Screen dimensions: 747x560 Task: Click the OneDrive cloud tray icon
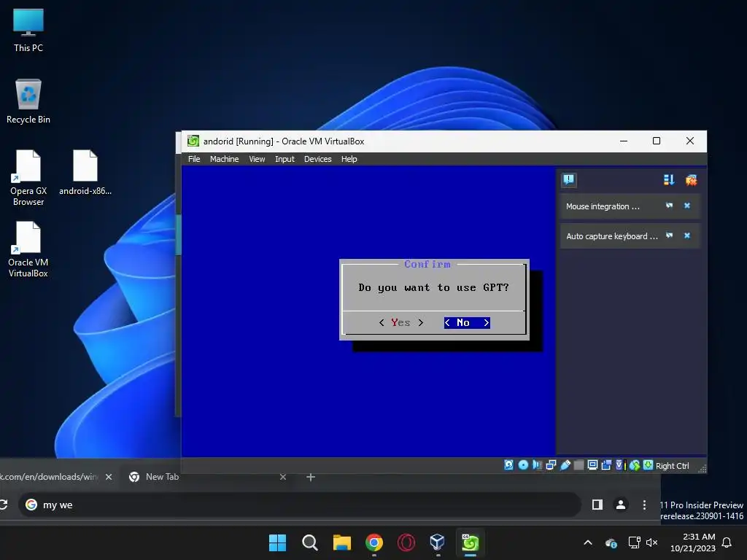point(611,542)
